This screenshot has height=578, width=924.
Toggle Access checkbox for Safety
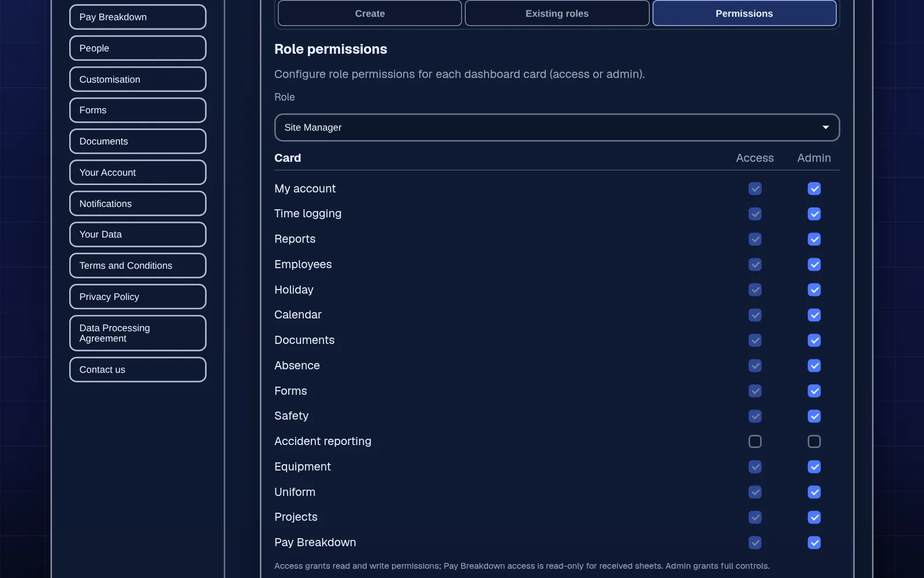755,416
